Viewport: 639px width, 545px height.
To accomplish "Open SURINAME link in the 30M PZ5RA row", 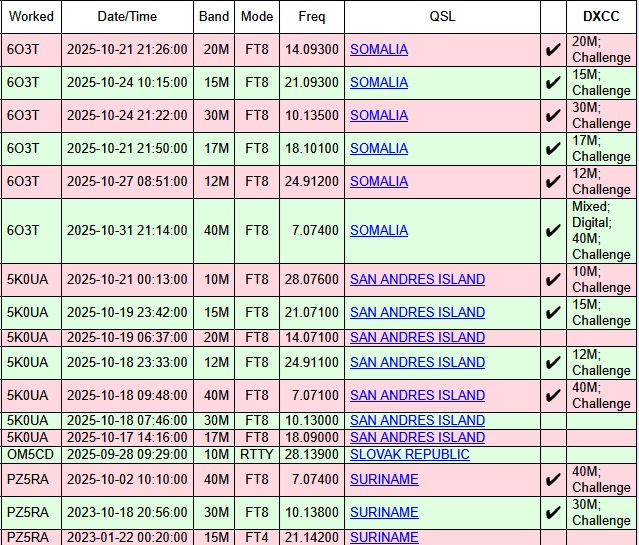I will tap(384, 512).
